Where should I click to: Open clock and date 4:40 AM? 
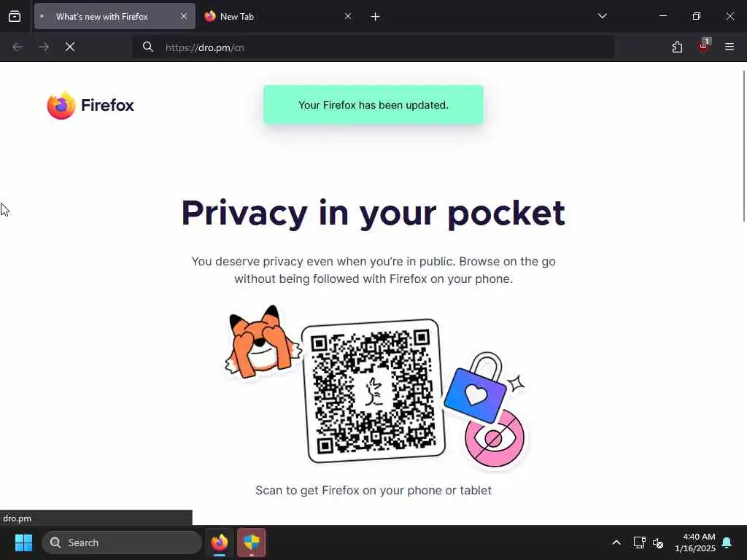[694, 542]
